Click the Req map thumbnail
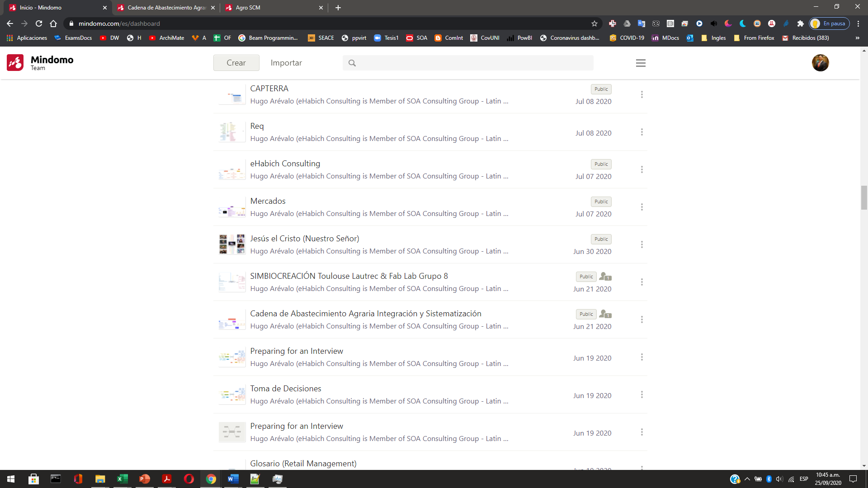 232,132
